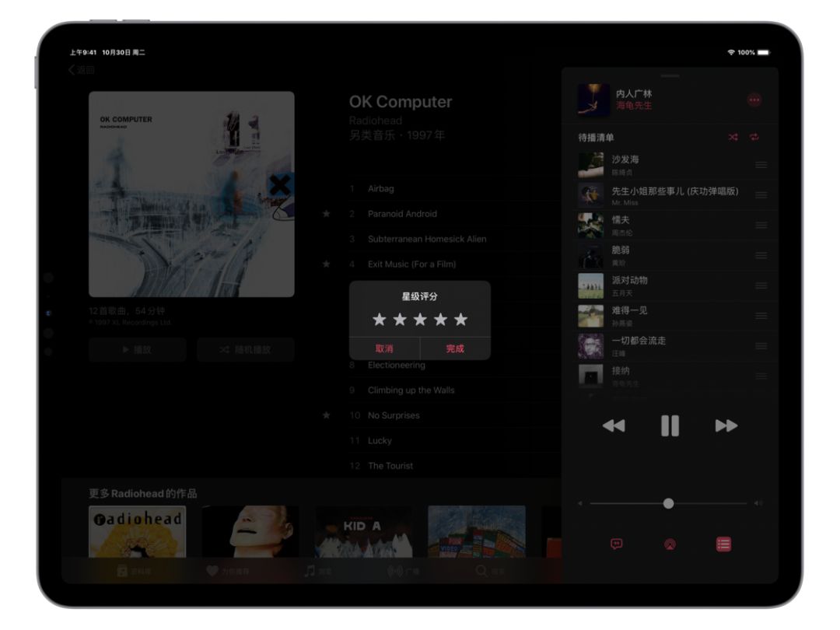The height and width of the screenshot is (630, 840).
Task: Tap the fifth star in rating popup
Action: coord(460,320)
